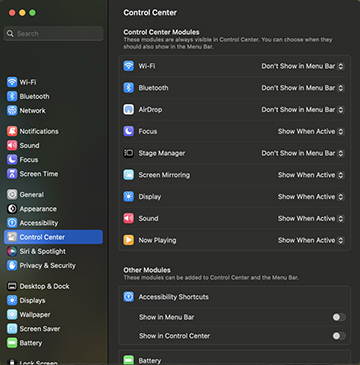The width and height of the screenshot is (360, 365).
Task: Switch to Screen Saver settings
Action: [53, 329]
